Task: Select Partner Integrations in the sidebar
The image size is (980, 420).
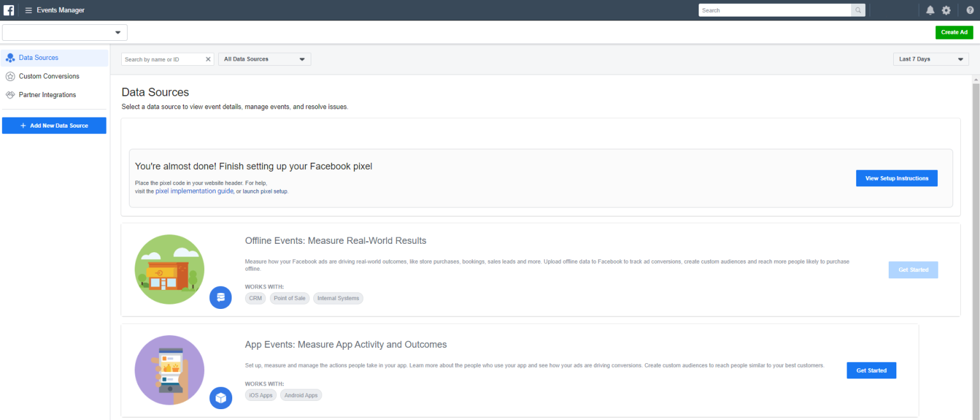Action: [x=47, y=94]
